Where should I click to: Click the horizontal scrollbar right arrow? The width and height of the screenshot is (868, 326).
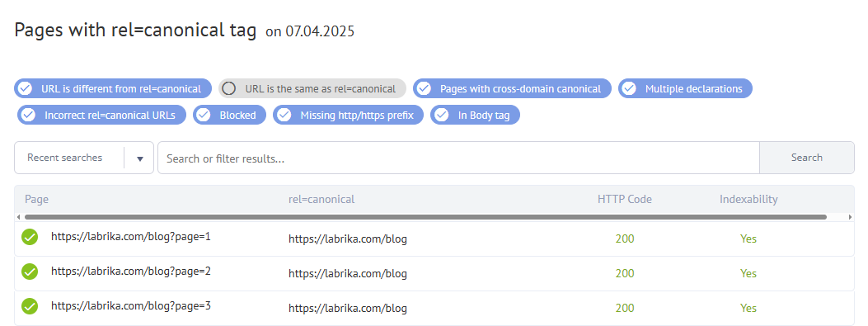pyautogui.click(x=851, y=217)
